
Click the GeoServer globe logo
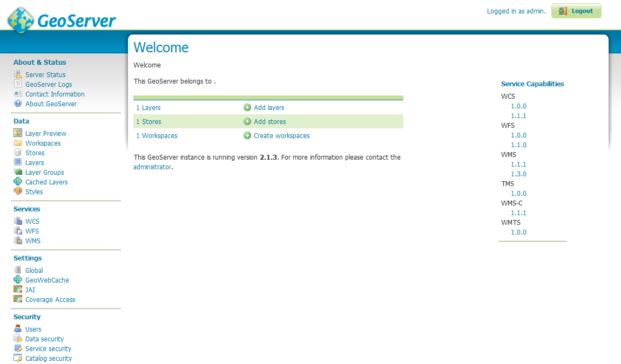click(x=21, y=20)
